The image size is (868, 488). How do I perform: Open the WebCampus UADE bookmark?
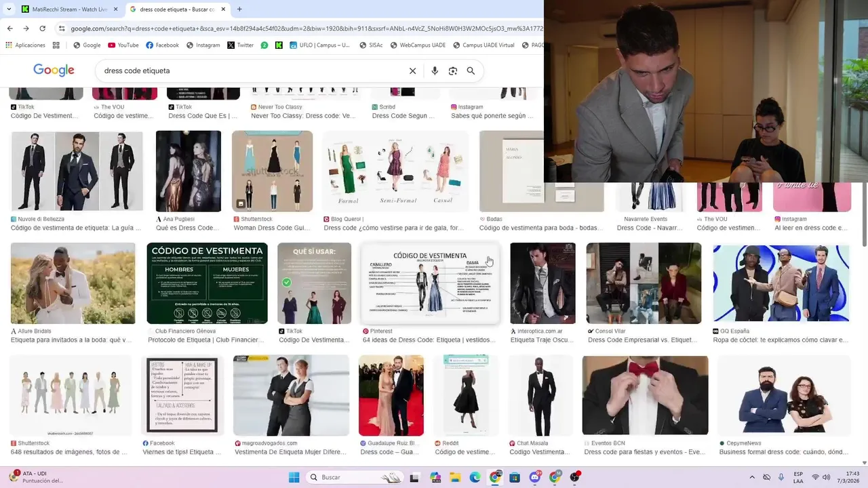417,45
